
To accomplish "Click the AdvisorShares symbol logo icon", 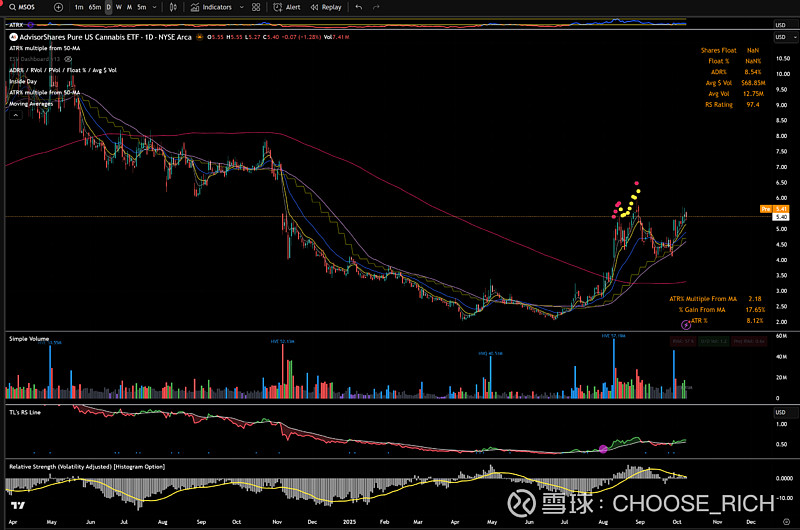I will pos(14,37).
